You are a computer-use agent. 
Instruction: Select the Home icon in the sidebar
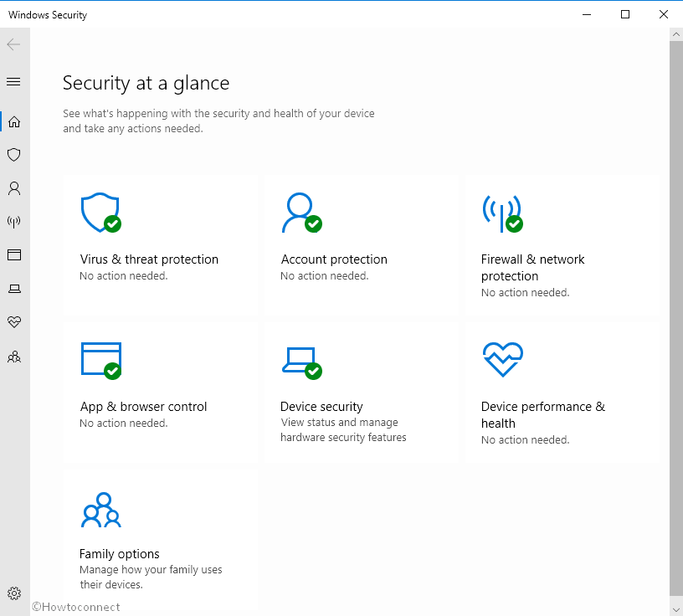pos(13,121)
